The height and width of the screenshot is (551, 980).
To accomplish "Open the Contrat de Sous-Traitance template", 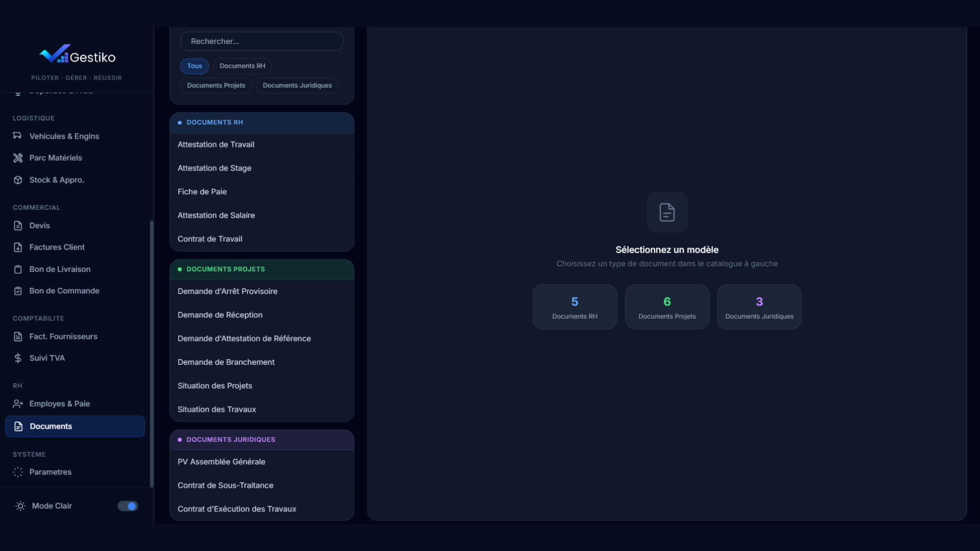I will [226, 485].
